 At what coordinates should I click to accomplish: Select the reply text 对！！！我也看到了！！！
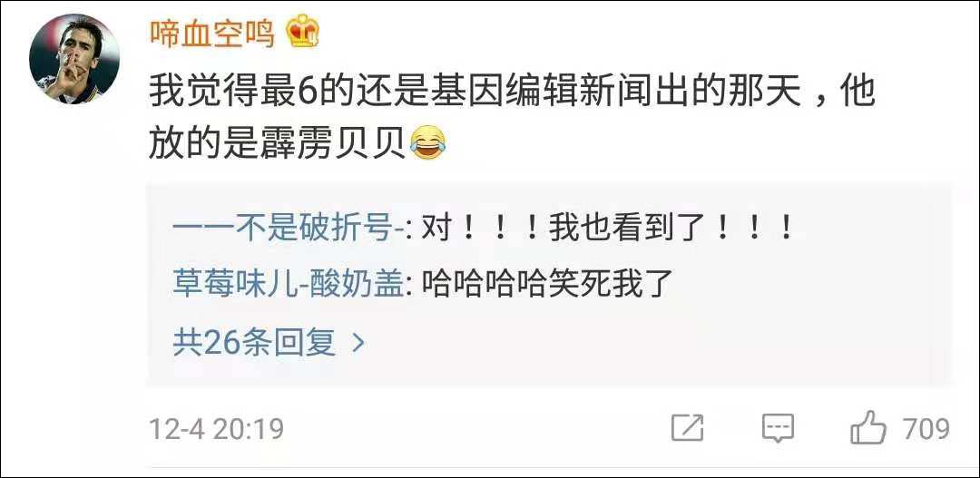603,230
